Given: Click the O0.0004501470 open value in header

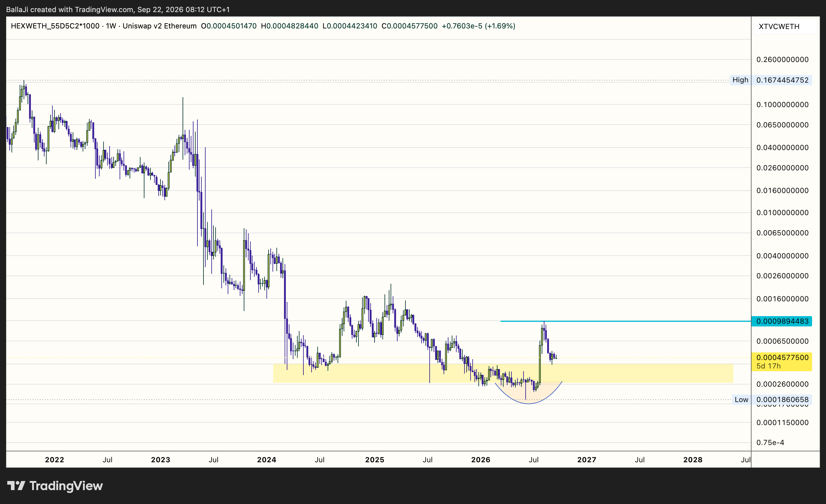Looking at the screenshot, I should tap(229, 26).
